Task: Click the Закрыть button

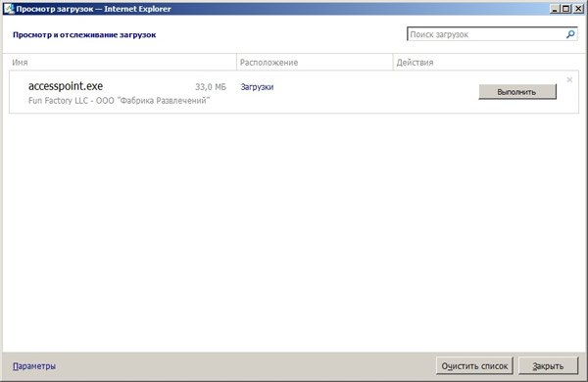Action: (x=548, y=366)
